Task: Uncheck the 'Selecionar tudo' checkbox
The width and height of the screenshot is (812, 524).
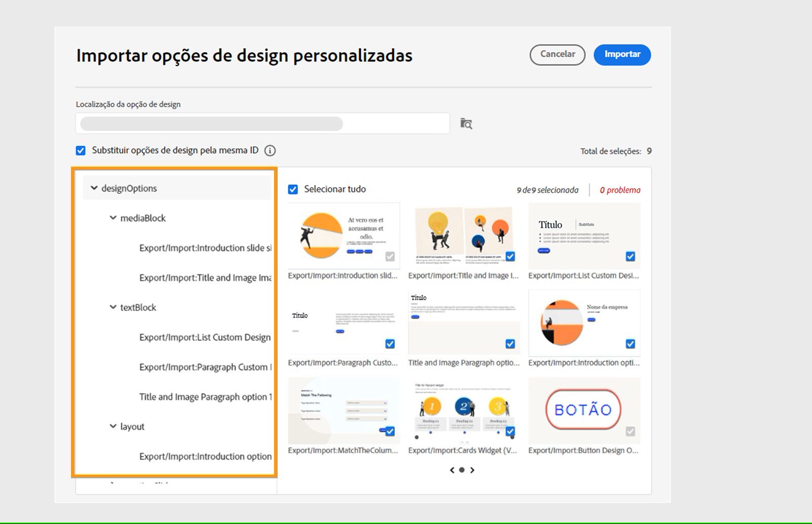Action: 292,189
